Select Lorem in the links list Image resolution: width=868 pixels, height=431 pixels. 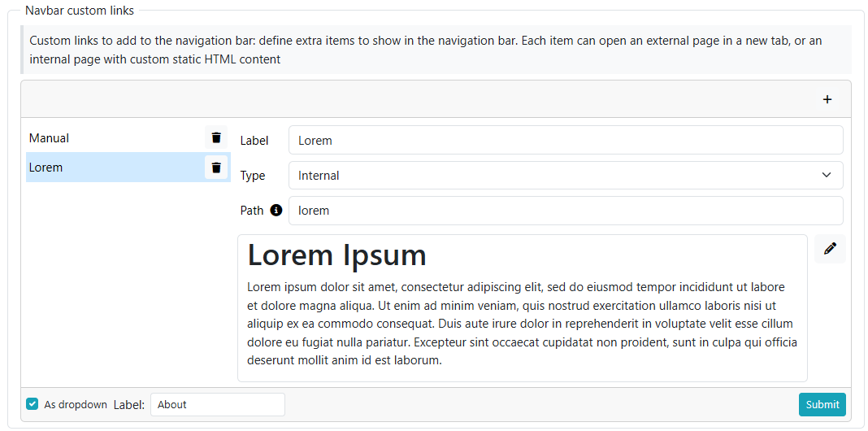tap(46, 168)
